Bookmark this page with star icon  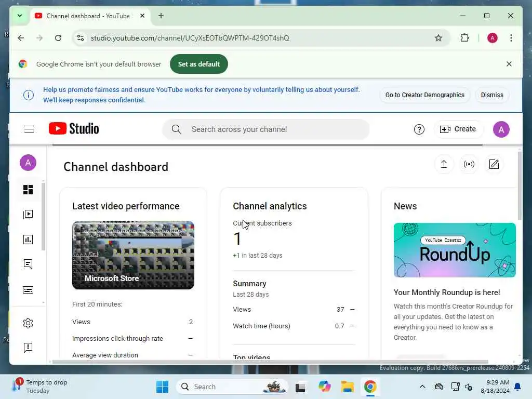click(x=438, y=38)
